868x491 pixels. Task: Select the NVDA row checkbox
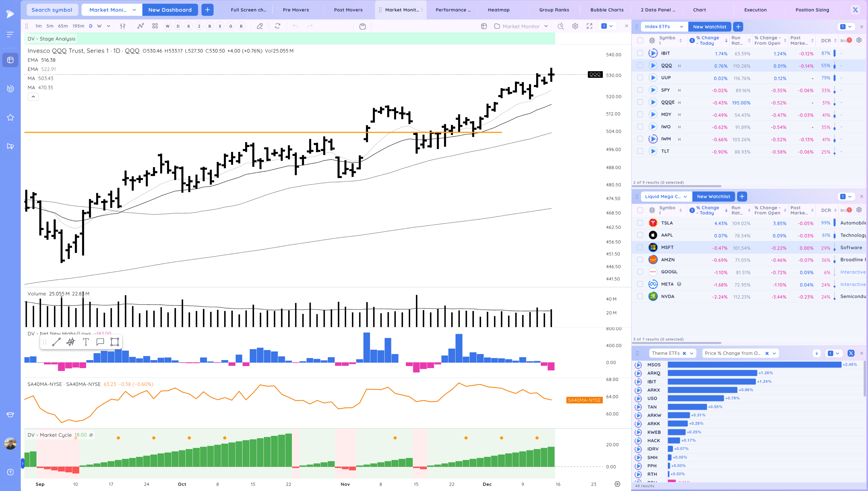640,297
